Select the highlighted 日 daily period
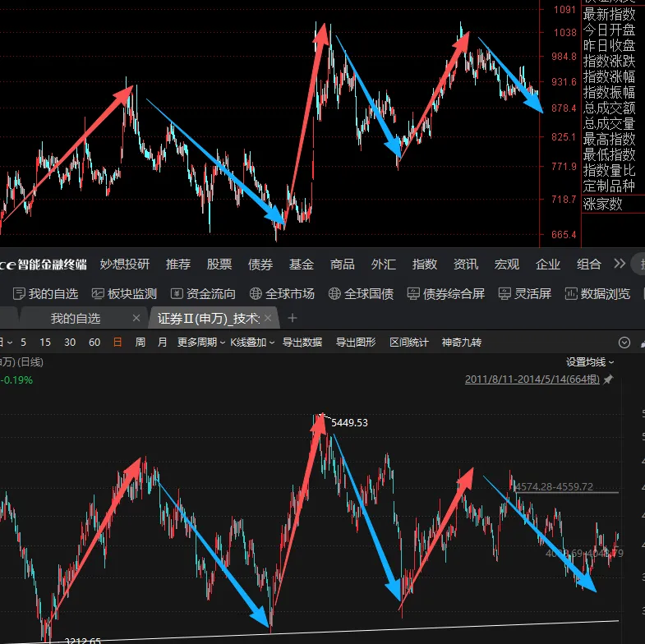The width and height of the screenshot is (645, 644). click(117, 343)
